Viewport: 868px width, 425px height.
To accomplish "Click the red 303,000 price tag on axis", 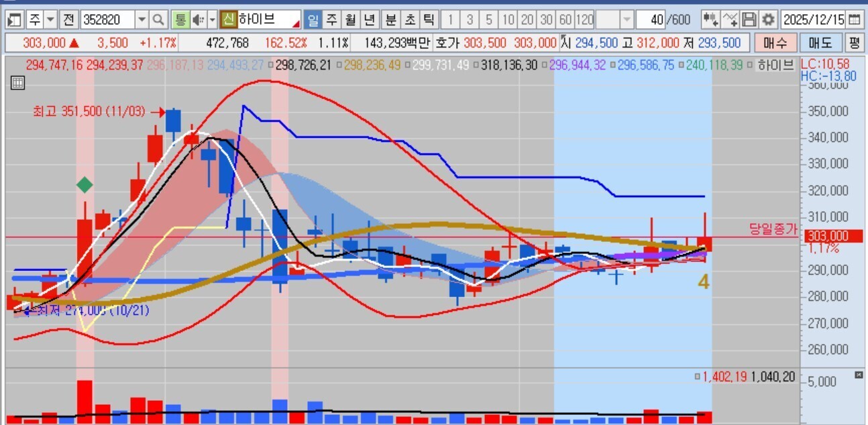I will (x=832, y=236).
